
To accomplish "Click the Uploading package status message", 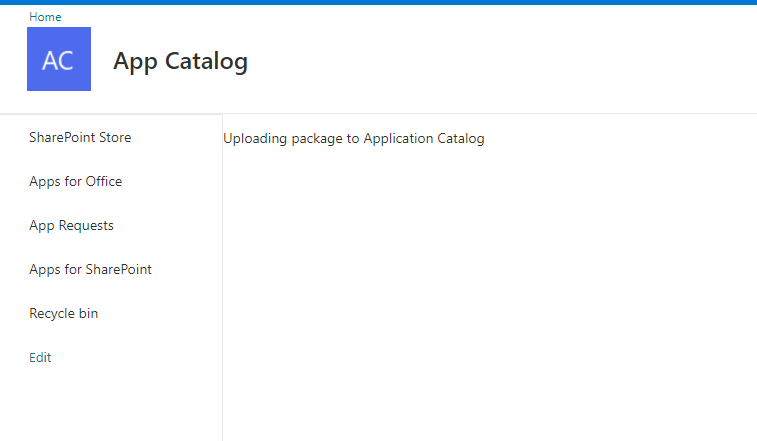I will coord(353,138).
